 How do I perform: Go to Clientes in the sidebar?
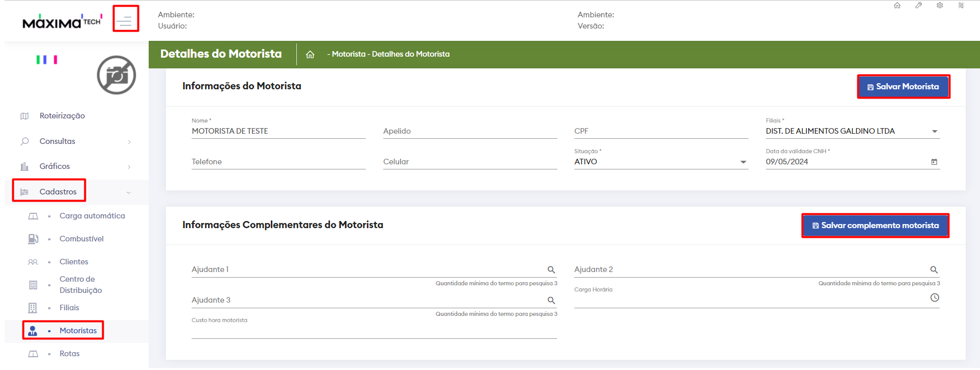click(74, 262)
